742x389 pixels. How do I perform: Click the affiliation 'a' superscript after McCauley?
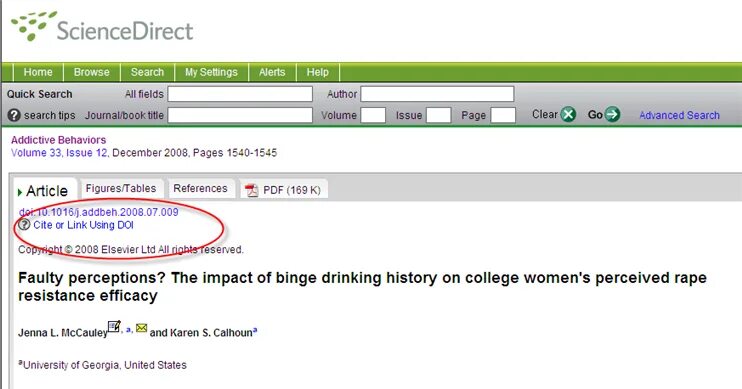[129, 329]
